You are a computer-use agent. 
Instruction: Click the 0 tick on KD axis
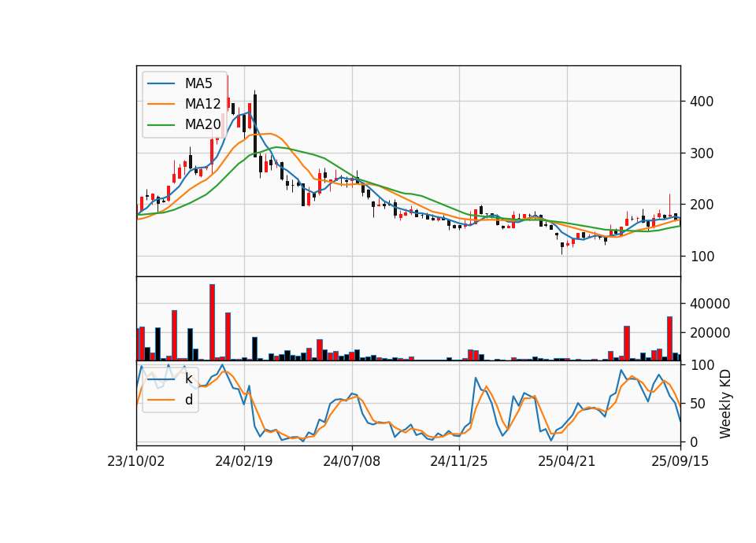tap(694, 441)
